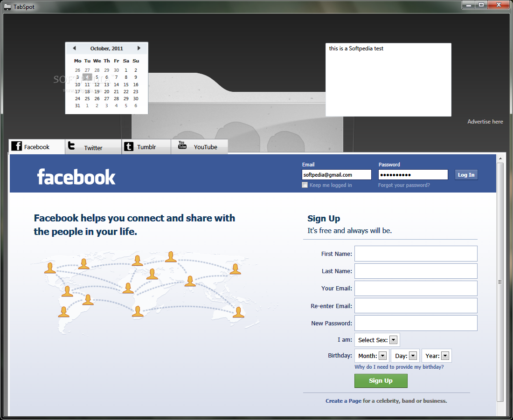
Task: Go to next month in calendar
Action: point(139,48)
